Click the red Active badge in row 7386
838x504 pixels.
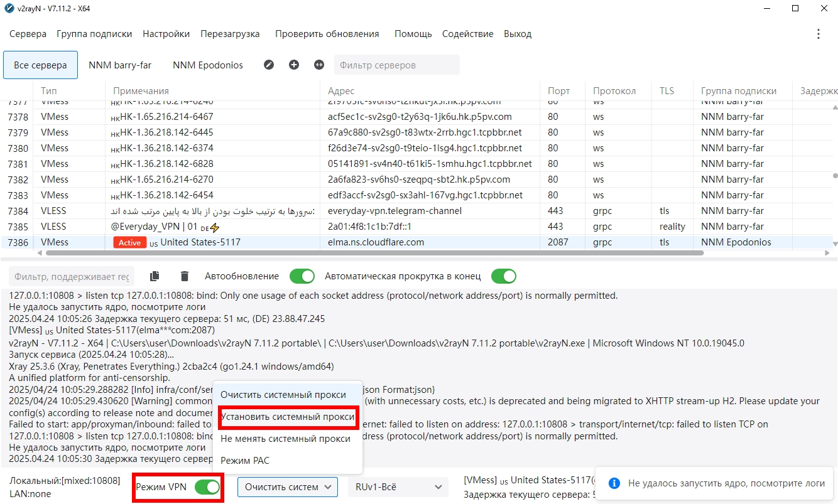129,242
